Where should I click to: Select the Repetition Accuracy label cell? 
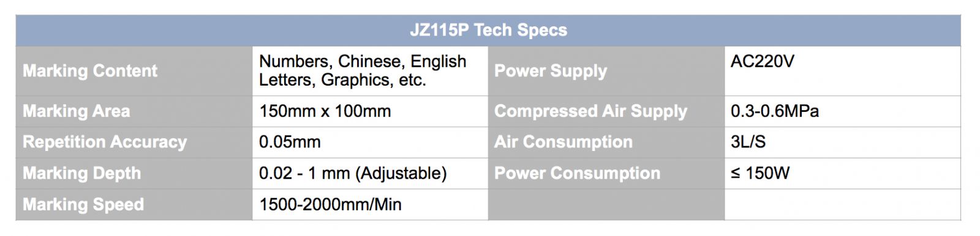point(134,142)
